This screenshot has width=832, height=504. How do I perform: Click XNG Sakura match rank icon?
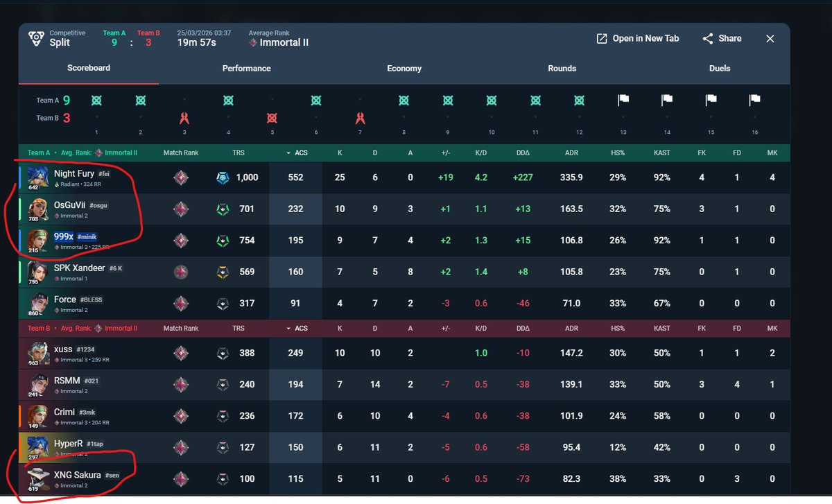click(181, 478)
